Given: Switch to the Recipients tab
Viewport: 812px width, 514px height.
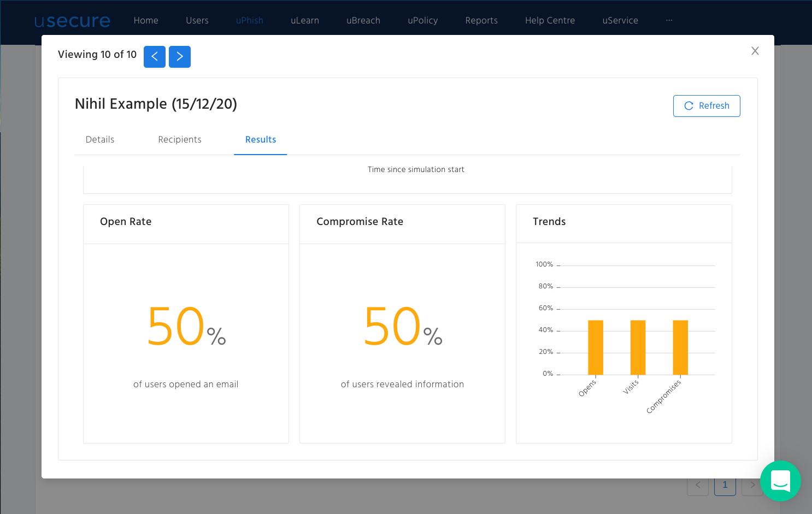Looking at the screenshot, I should [x=180, y=140].
